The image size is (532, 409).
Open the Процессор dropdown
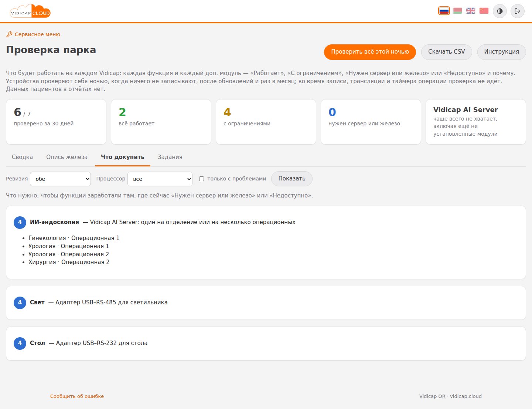160,179
